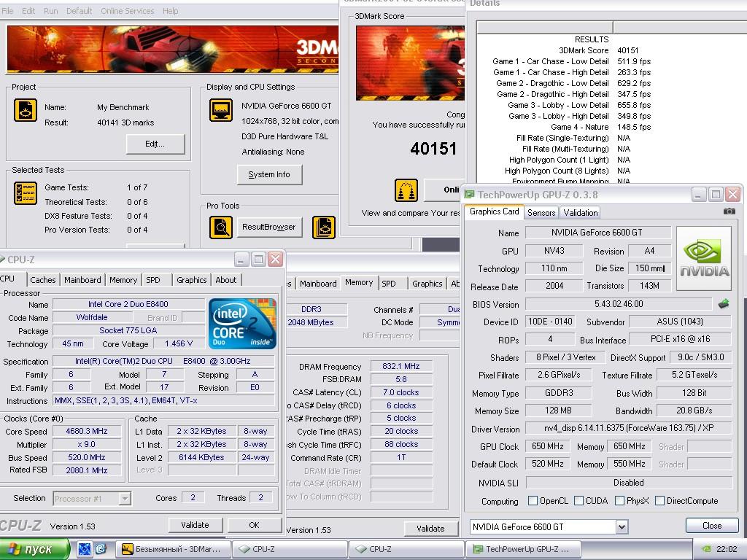747x560 pixels.
Task: Click the Display and CPU Settings monitor icon
Action: pyautogui.click(x=221, y=111)
